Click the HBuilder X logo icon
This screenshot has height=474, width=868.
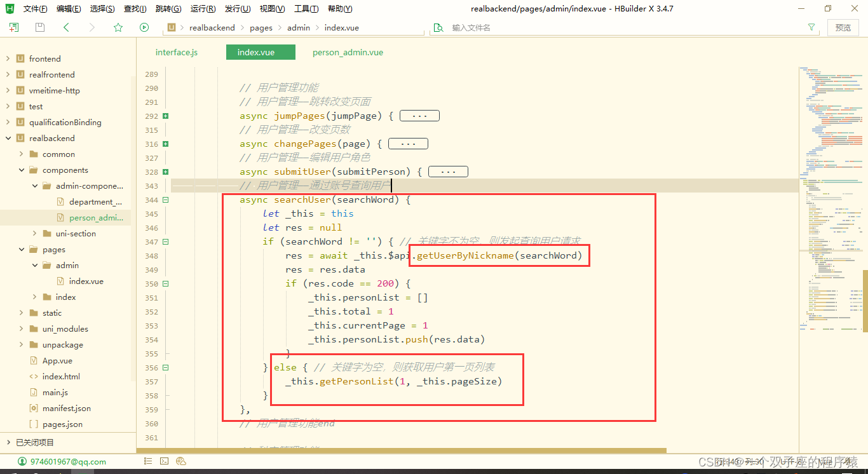click(10, 9)
